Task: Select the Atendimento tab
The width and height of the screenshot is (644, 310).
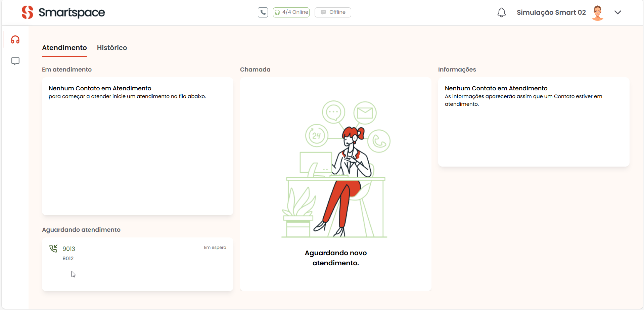Action: pos(64,48)
